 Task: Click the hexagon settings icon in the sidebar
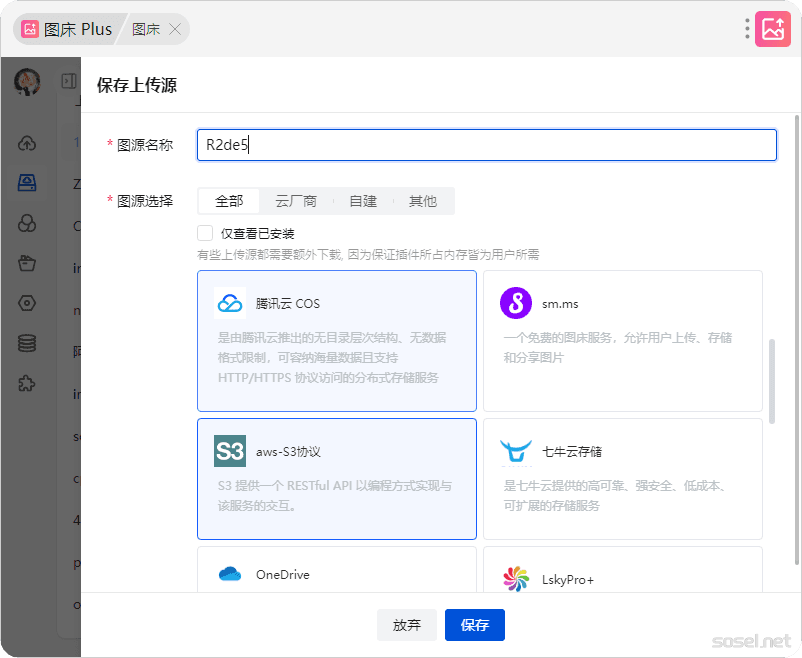point(28,303)
